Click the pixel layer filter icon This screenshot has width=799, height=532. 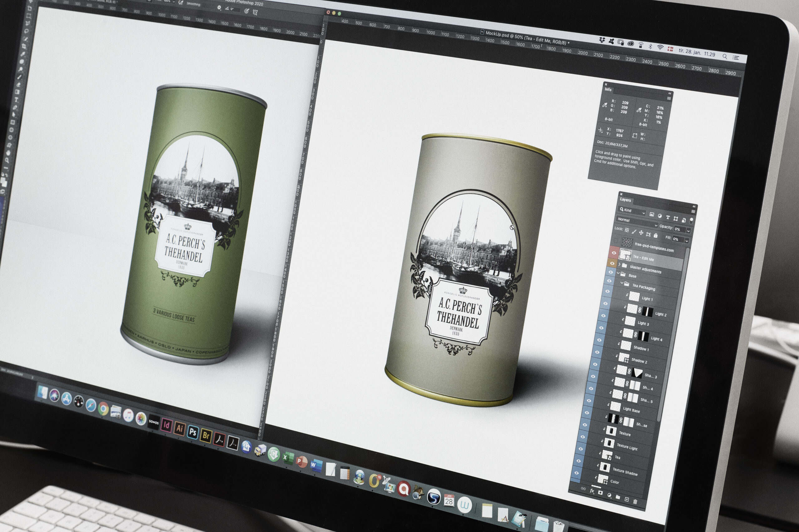(652, 214)
